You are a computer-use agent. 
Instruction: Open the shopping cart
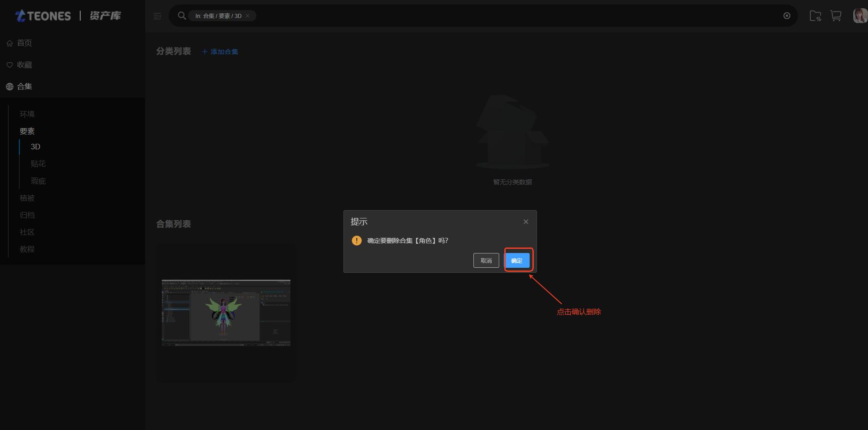[x=836, y=16]
